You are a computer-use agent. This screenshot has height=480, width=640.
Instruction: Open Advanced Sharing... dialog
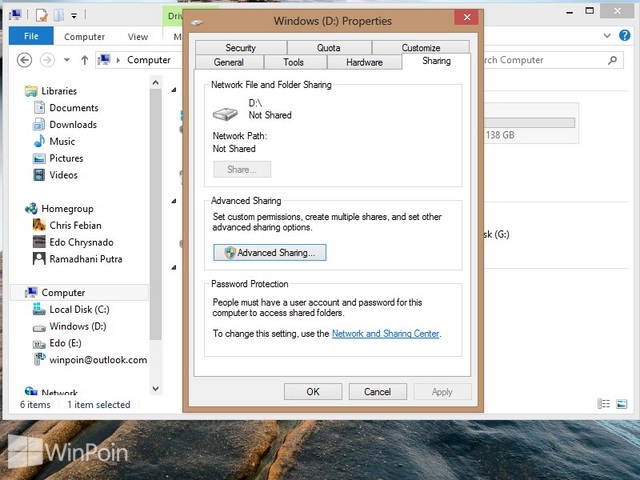270,253
